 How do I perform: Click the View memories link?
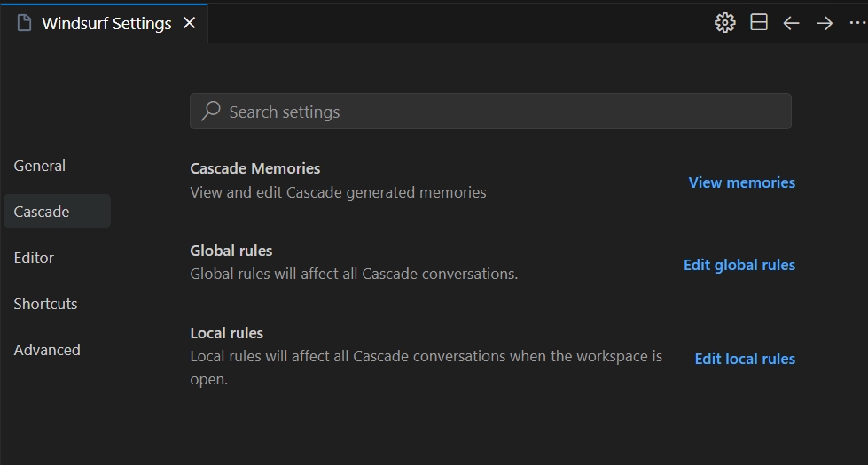[x=741, y=182]
